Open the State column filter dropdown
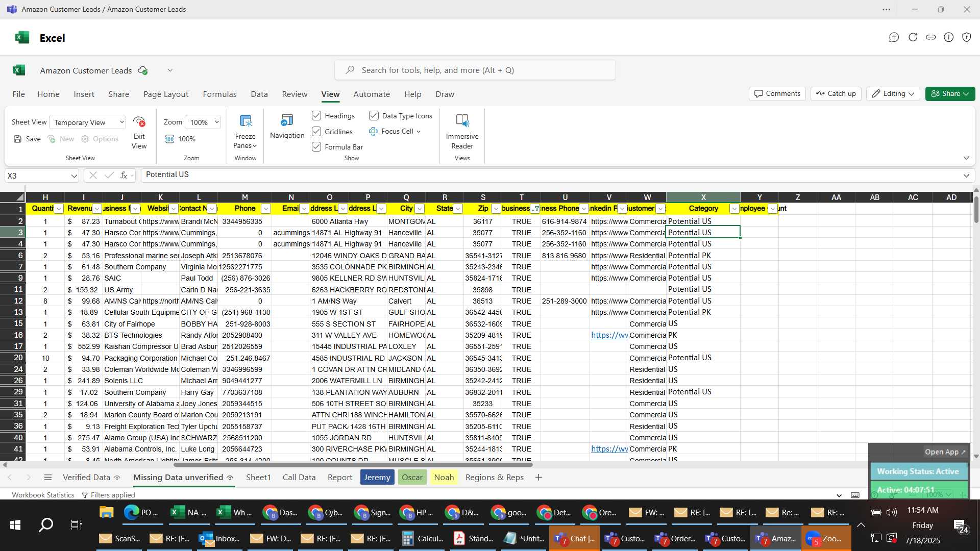 tap(458, 209)
